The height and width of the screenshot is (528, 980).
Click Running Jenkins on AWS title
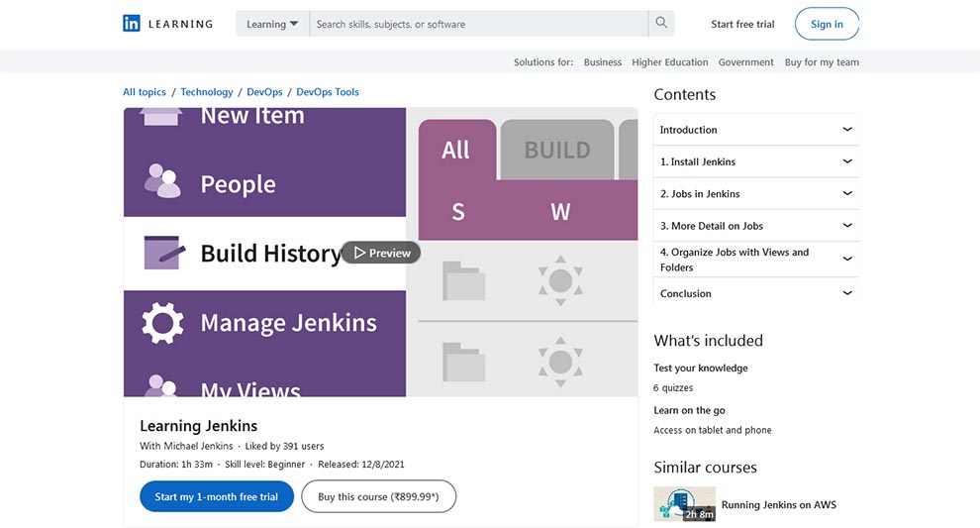tap(779, 505)
